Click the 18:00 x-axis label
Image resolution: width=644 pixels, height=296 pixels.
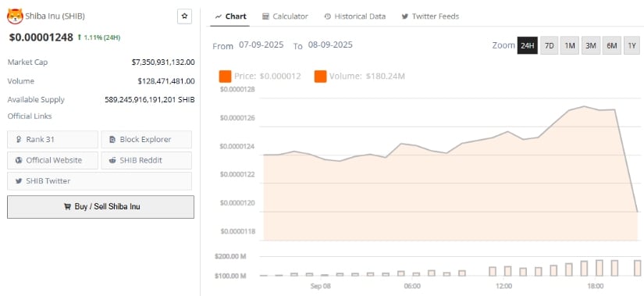595,286
